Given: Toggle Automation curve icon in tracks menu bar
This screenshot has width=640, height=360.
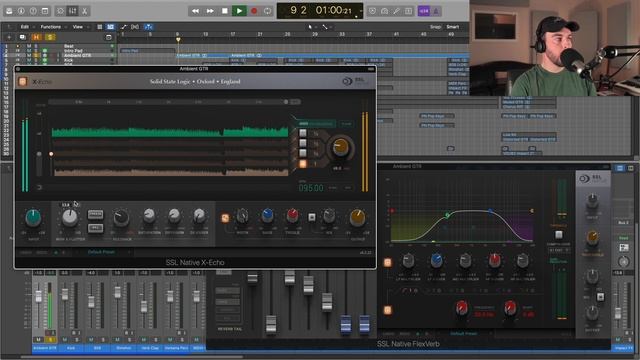Looking at the screenshot, I should tap(124, 27).
